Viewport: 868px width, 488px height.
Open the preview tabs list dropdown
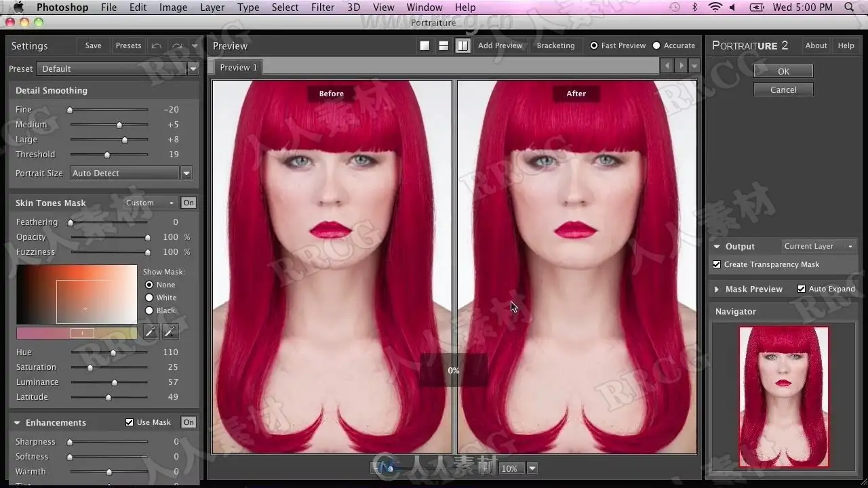tap(694, 66)
